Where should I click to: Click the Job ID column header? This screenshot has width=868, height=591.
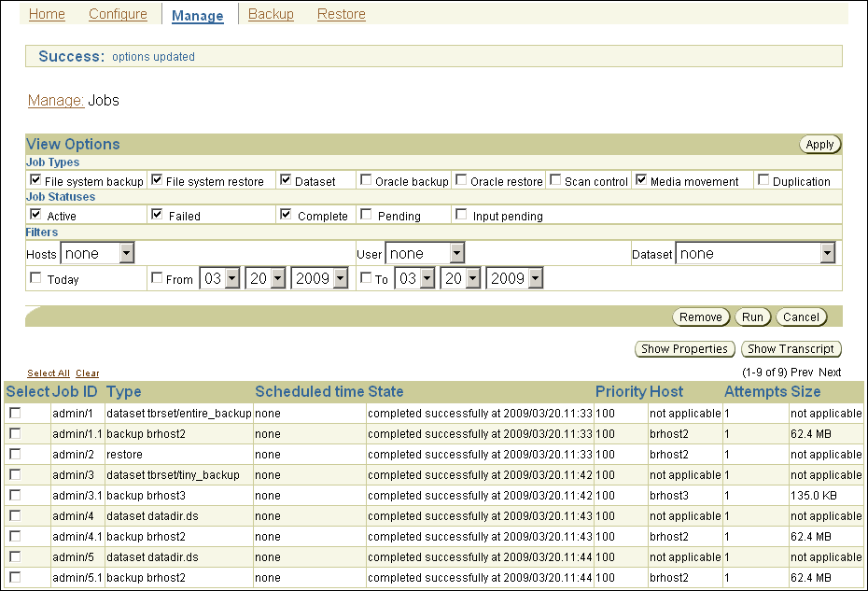76,391
